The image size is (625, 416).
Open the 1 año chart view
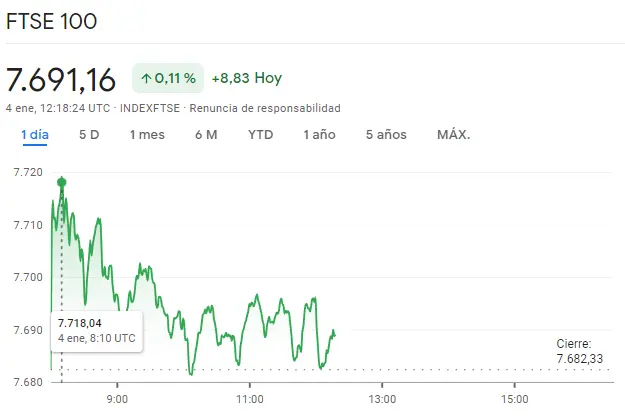[x=319, y=135]
